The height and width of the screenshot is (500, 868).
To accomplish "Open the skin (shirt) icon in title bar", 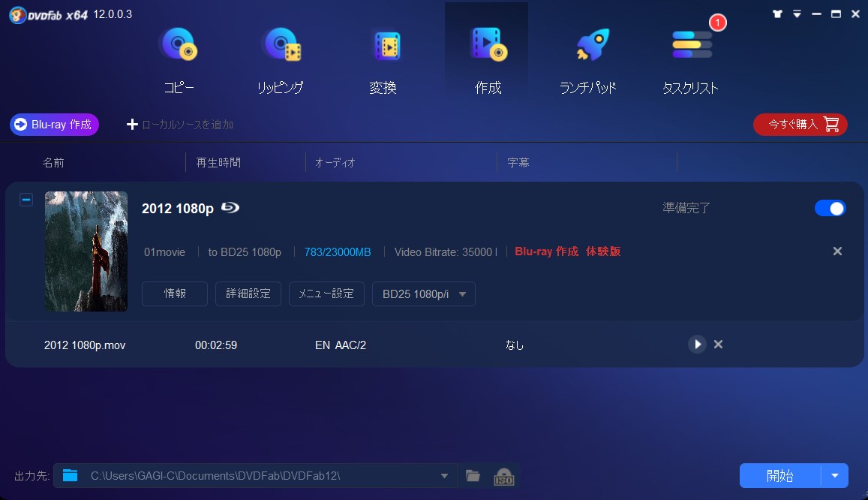I will pyautogui.click(x=777, y=14).
